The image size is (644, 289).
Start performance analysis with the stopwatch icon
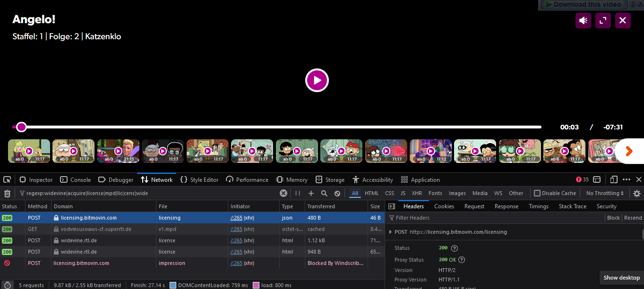point(7,285)
